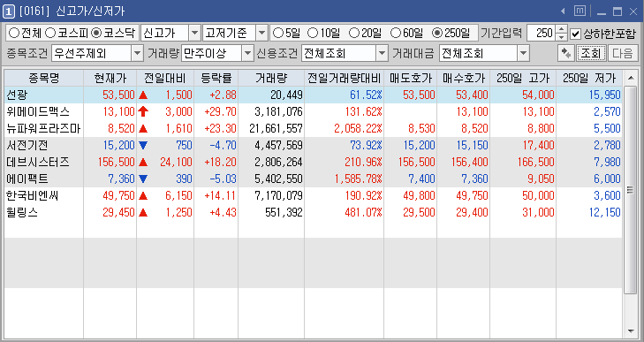
Task: Expand the 우선주제외 종목조건 dropdown
Action: (137, 53)
